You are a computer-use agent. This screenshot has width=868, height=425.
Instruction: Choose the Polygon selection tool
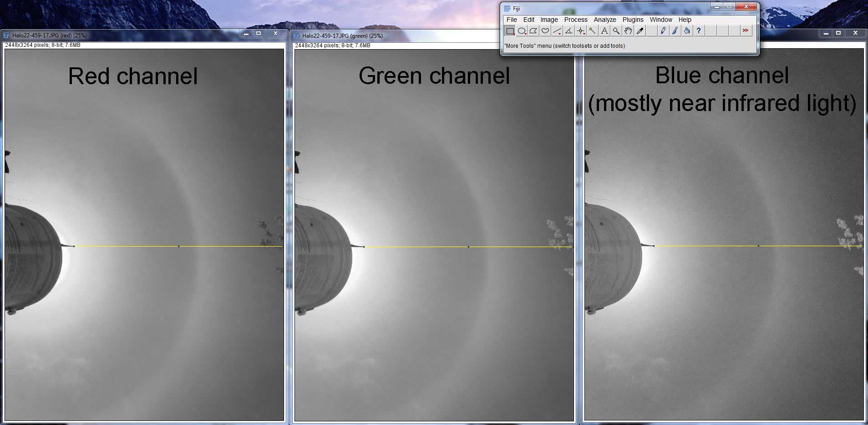click(533, 31)
